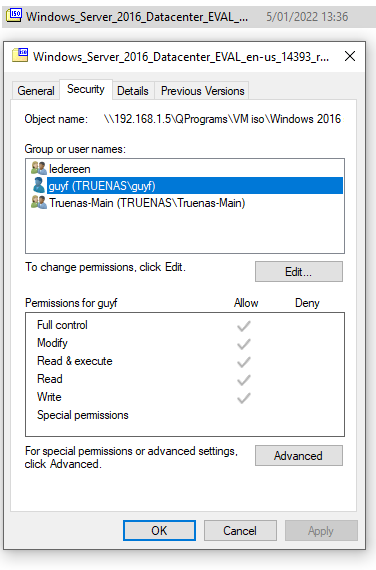Open the Previous Versions tab

click(203, 91)
